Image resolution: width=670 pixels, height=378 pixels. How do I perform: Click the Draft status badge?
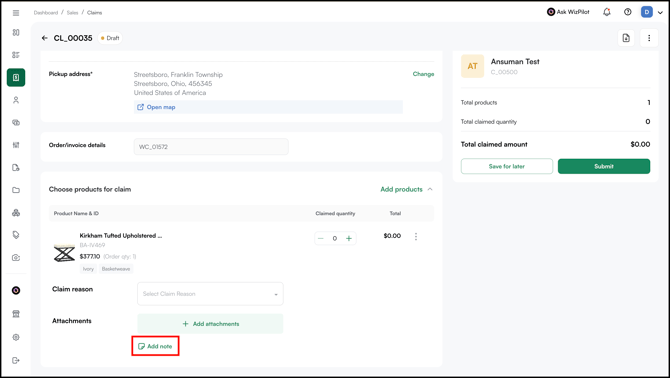pyautogui.click(x=110, y=38)
